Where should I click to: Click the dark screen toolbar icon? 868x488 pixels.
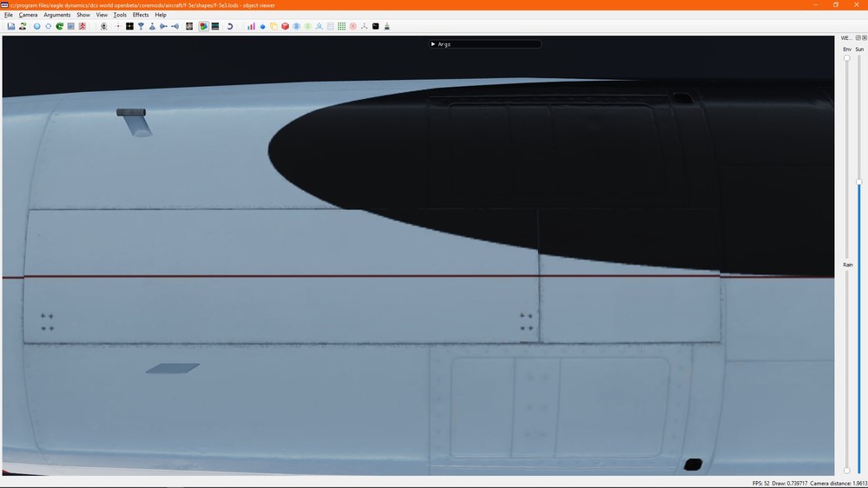[x=214, y=26]
